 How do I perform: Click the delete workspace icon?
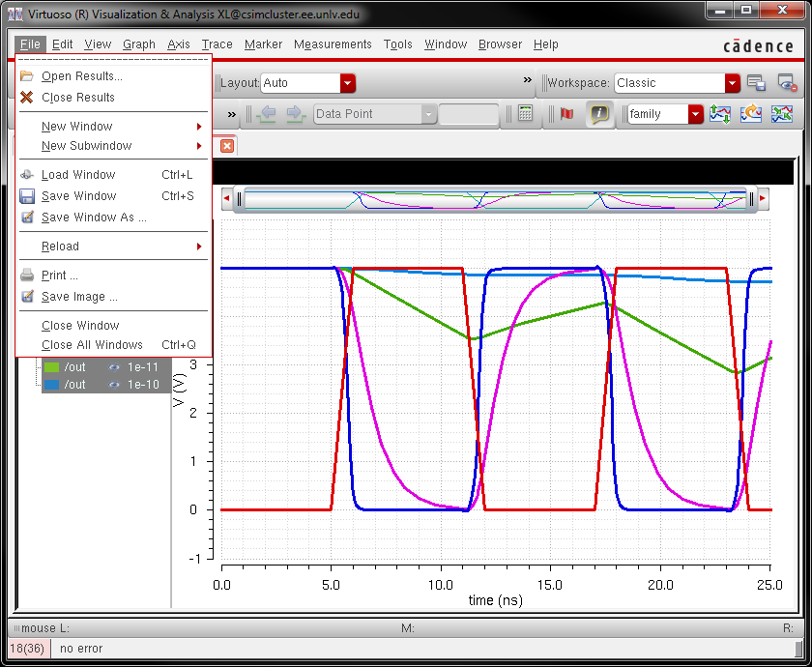pos(785,83)
